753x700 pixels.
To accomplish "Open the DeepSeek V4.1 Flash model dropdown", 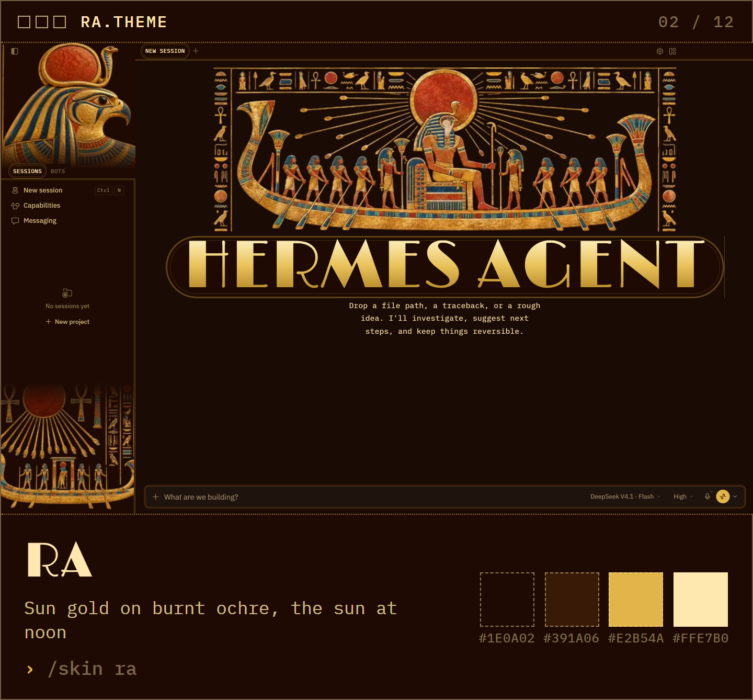I will (x=625, y=496).
